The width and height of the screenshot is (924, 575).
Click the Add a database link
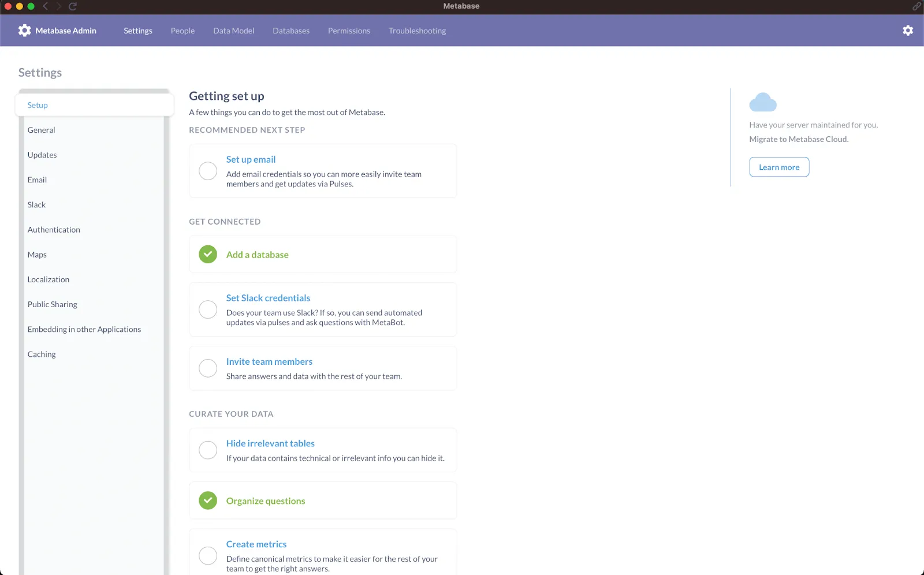tap(257, 255)
